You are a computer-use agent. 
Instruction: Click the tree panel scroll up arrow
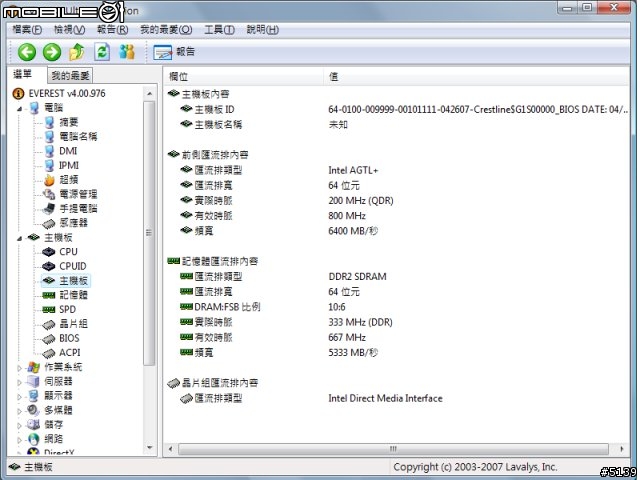(x=149, y=94)
